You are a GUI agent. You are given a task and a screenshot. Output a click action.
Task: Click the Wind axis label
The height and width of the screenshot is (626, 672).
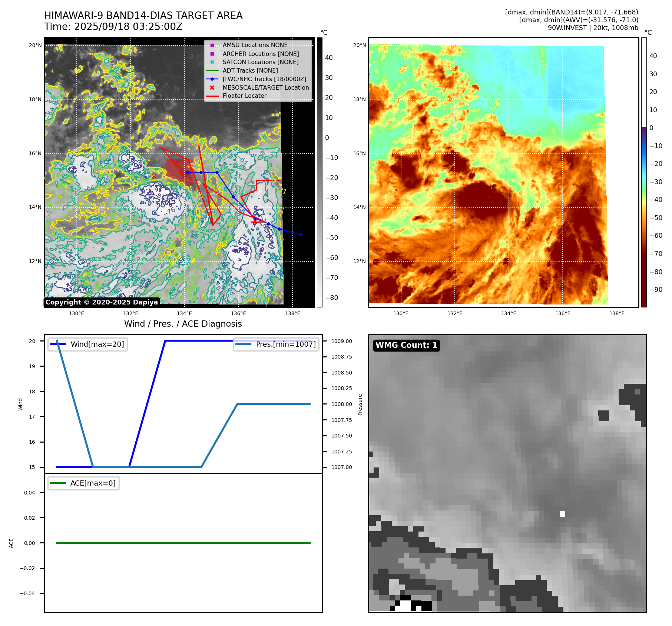(20, 404)
